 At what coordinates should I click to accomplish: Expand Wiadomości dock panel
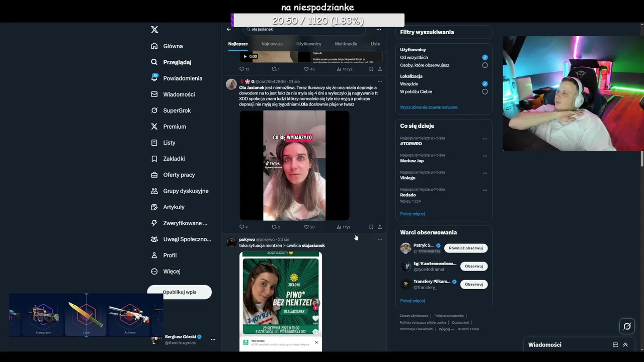point(625,345)
